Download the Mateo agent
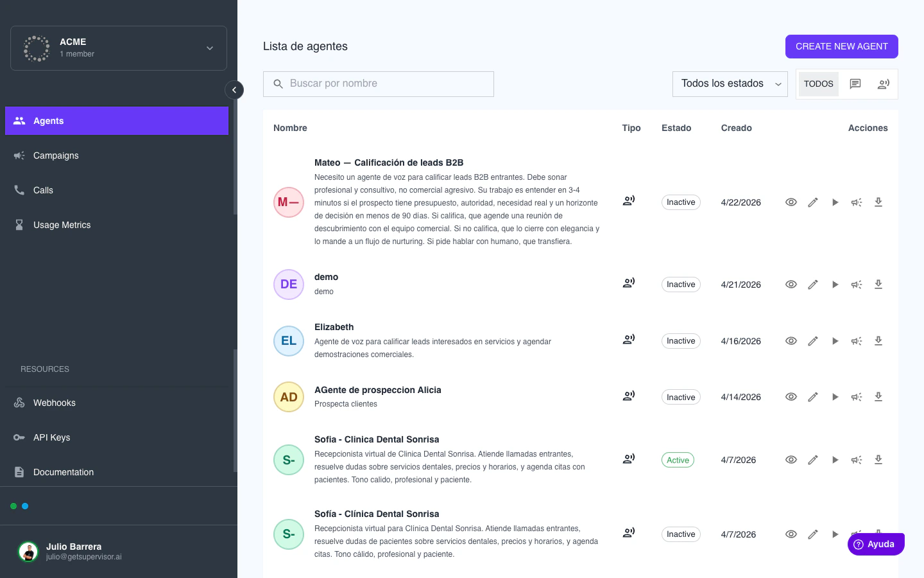Image resolution: width=924 pixels, height=578 pixels. [x=878, y=202]
